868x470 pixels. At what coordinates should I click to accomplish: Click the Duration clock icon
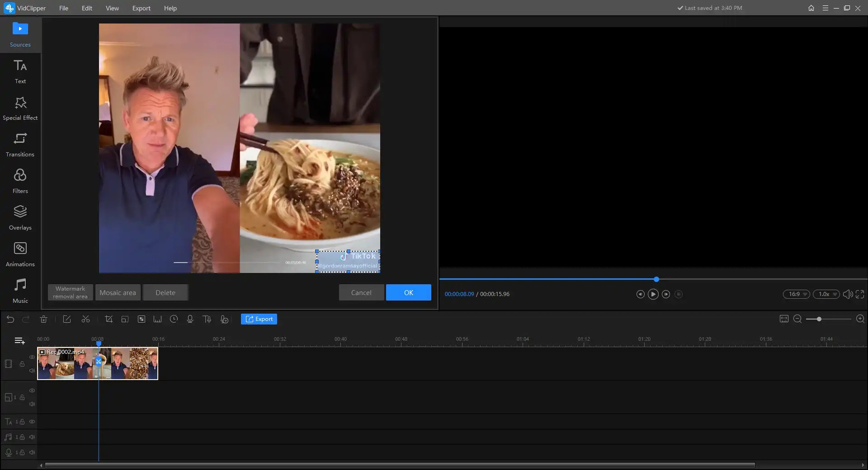[x=174, y=319]
